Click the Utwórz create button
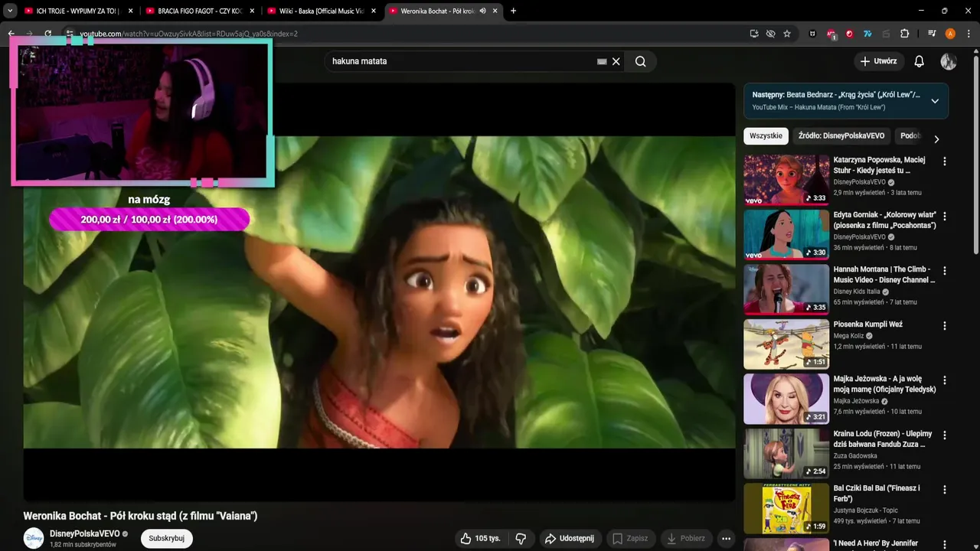980x551 pixels. 879,61
